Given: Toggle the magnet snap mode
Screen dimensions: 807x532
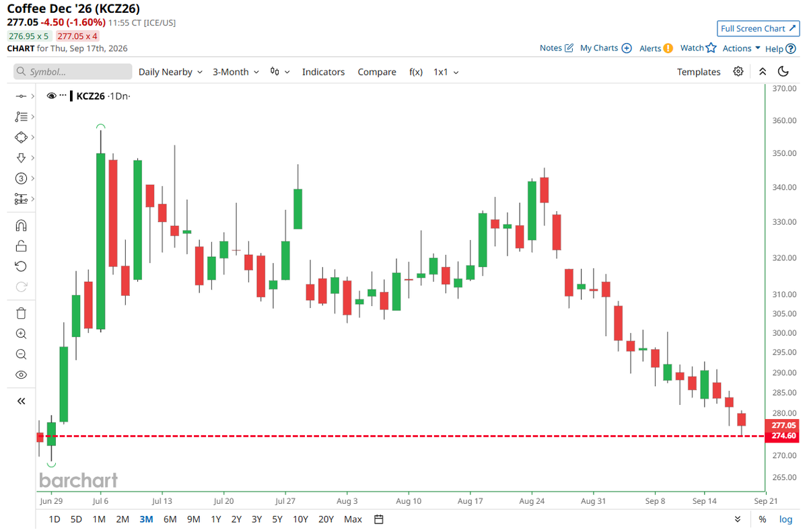Looking at the screenshot, I should [x=21, y=225].
